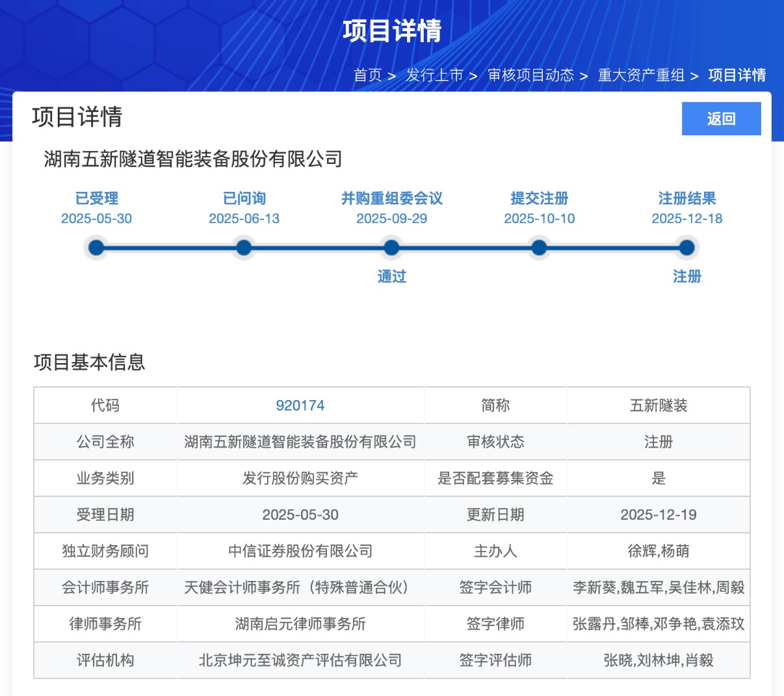Viewport: 784px width, 696px height.
Task: Click the 中信证券股份有限公司 table cell
Action: point(300,551)
